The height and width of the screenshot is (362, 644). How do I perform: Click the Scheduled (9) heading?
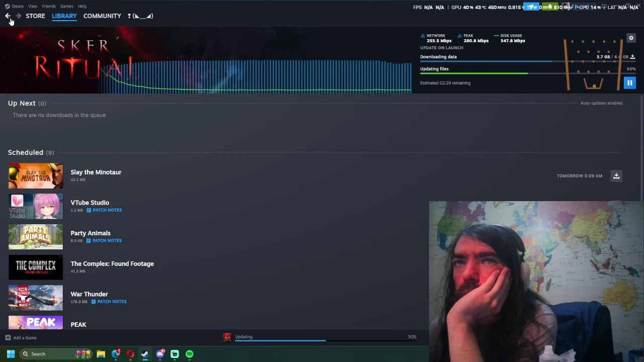point(31,152)
